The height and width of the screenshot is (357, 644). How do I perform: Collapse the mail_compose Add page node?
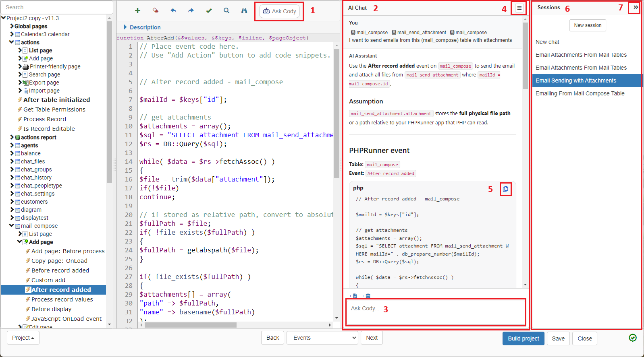pyautogui.click(x=20, y=241)
